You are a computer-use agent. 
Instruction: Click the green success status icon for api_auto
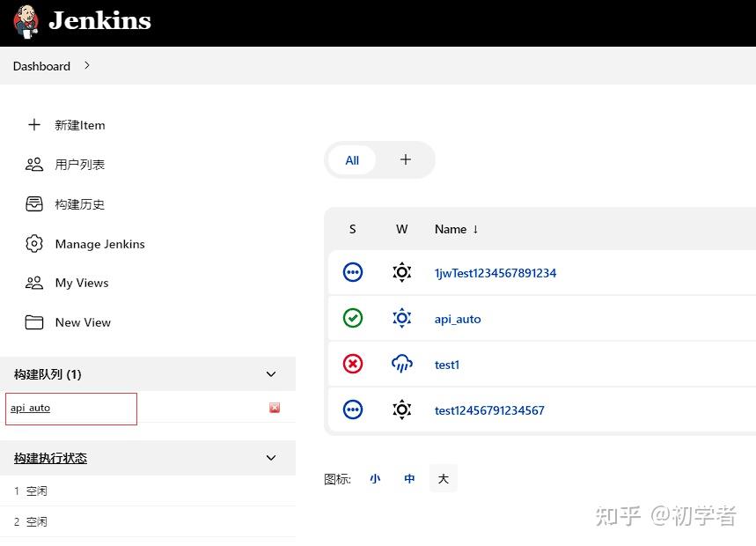352,318
